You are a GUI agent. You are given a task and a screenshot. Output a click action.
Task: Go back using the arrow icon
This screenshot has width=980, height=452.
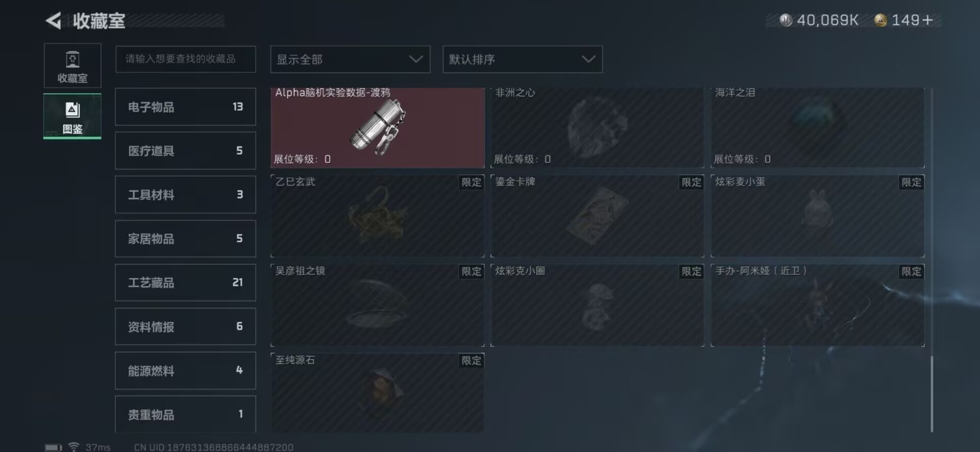coord(54,20)
